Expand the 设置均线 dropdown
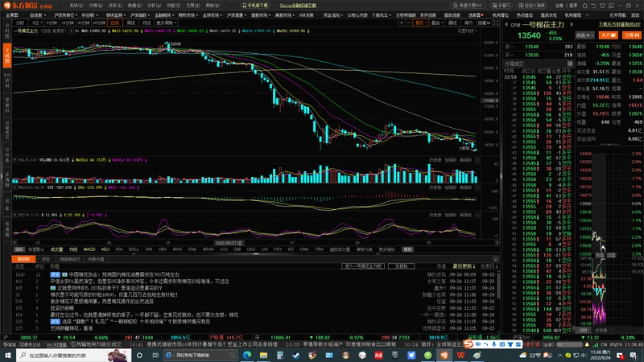This screenshot has width=644, height=362. [468, 31]
